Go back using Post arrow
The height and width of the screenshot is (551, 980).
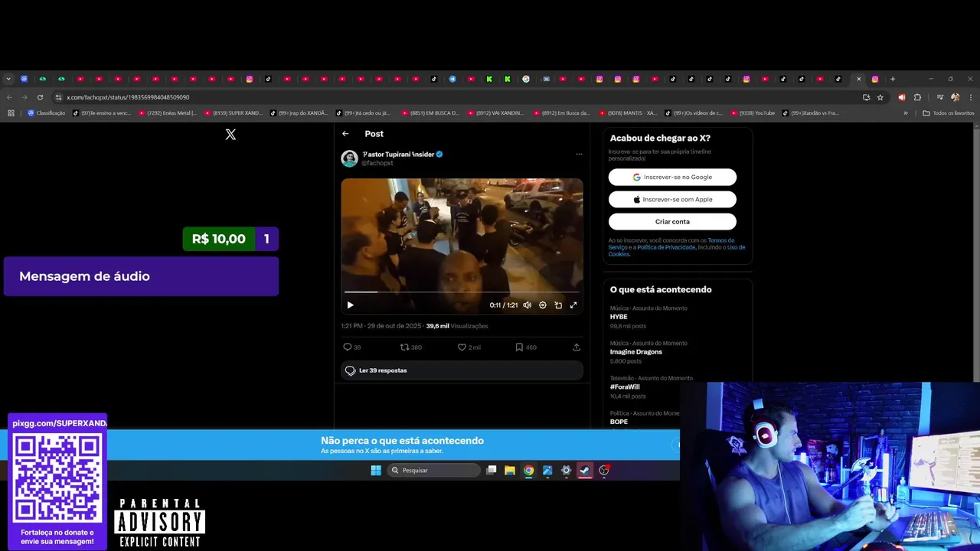(x=345, y=133)
